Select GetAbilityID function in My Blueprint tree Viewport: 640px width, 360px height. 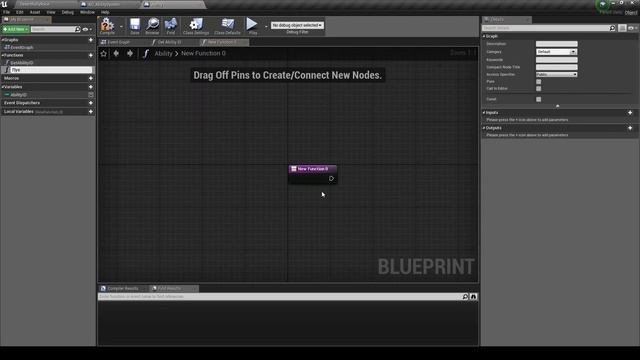pos(22,63)
